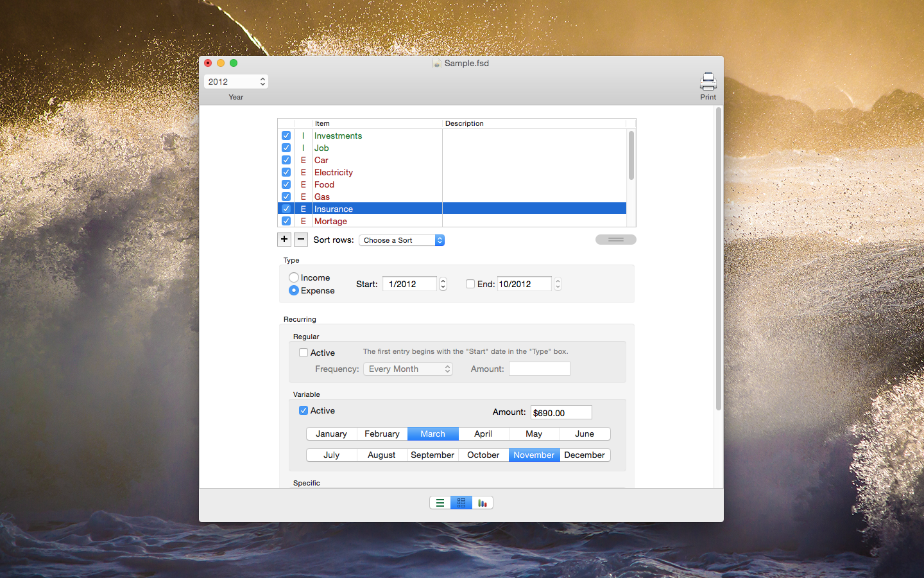Click the item table vertical scrollbar

[x=631, y=155]
